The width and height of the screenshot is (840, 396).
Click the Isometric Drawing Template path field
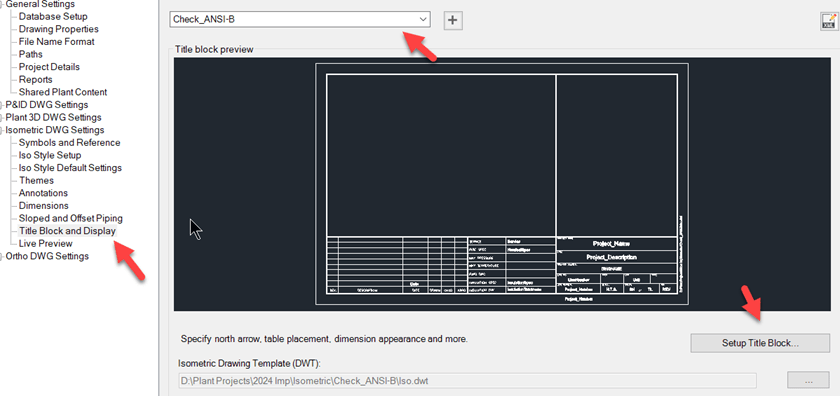point(467,381)
